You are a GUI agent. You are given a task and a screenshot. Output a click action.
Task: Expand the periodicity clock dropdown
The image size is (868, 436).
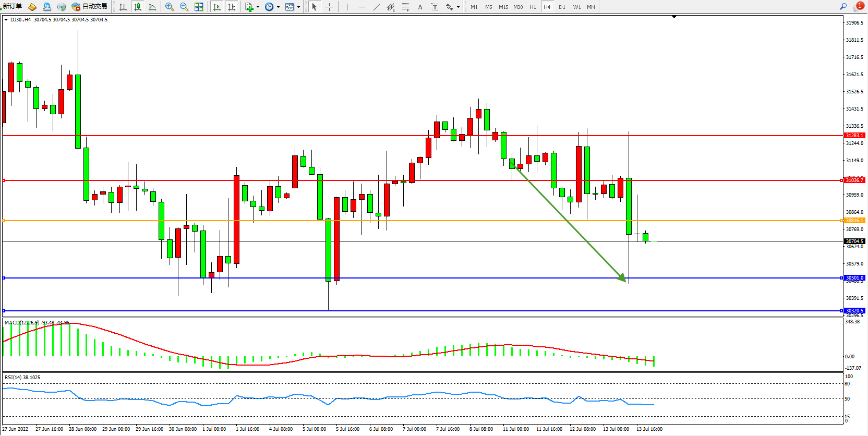pyautogui.click(x=278, y=7)
